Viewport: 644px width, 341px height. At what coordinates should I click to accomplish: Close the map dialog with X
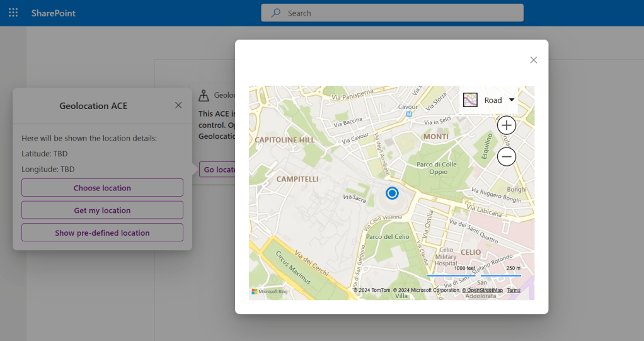[x=533, y=60]
